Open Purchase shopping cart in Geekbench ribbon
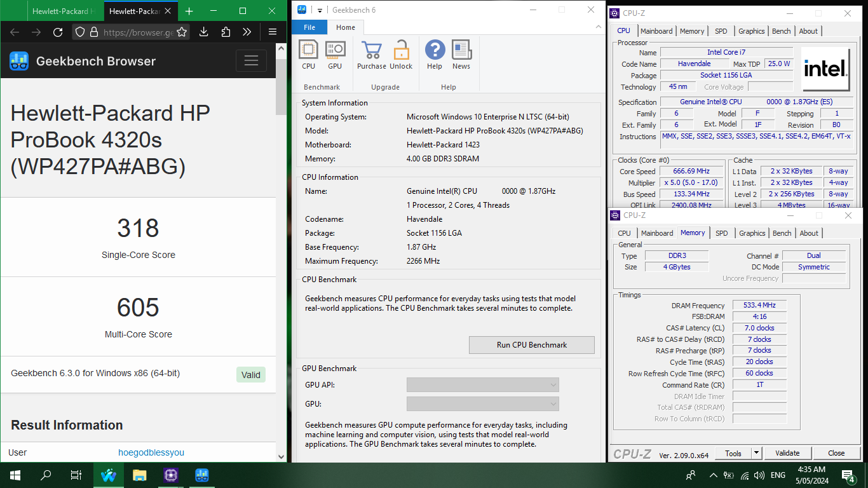Viewport: 868px width, 488px height. [x=372, y=50]
